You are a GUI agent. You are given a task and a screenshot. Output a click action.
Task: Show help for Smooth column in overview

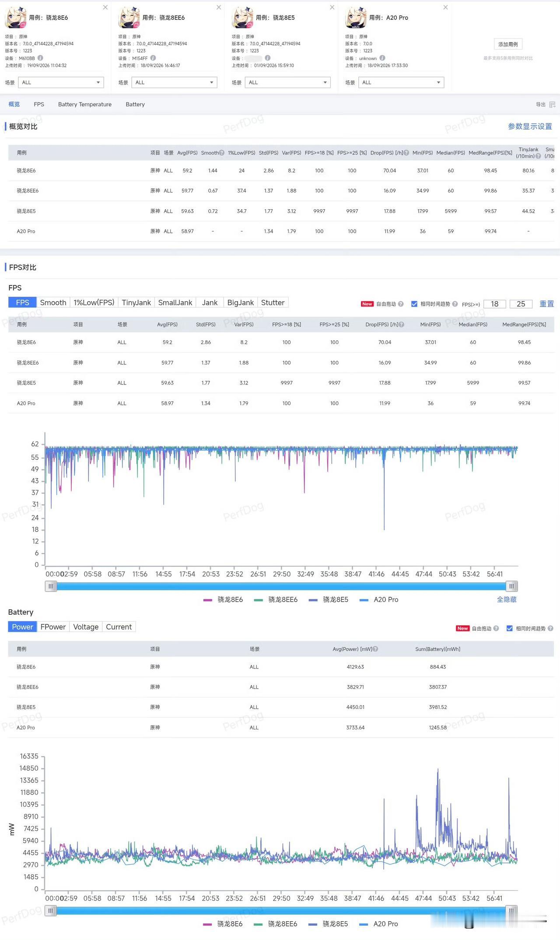(x=222, y=153)
